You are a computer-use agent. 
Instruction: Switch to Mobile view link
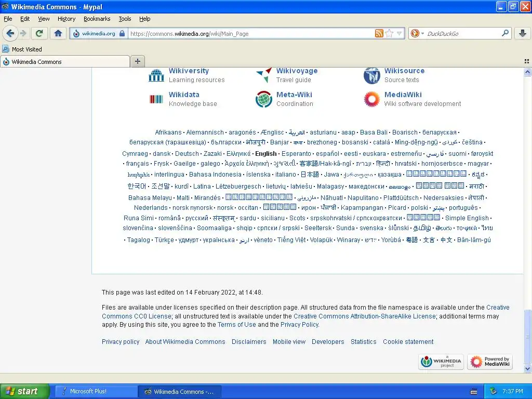pyautogui.click(x=289, y=342)
